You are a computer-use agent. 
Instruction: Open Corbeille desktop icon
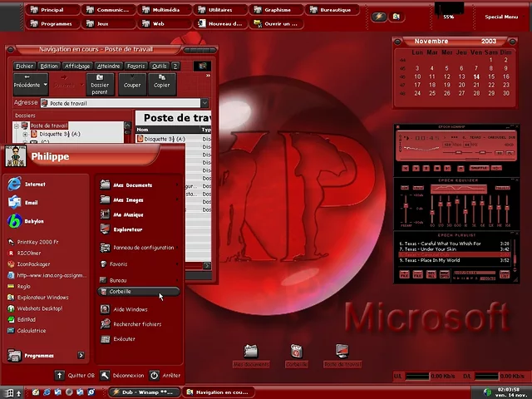(296, 352)
